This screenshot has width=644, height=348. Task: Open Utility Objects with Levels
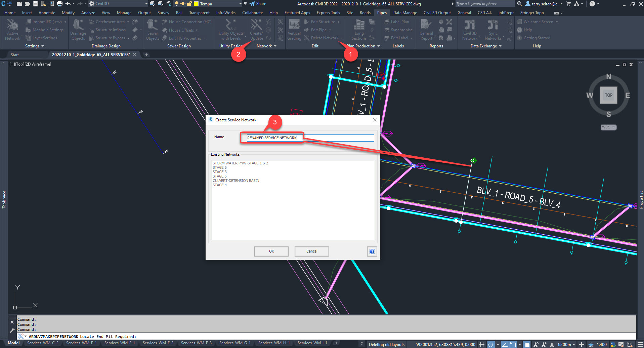tap(231, 29)
